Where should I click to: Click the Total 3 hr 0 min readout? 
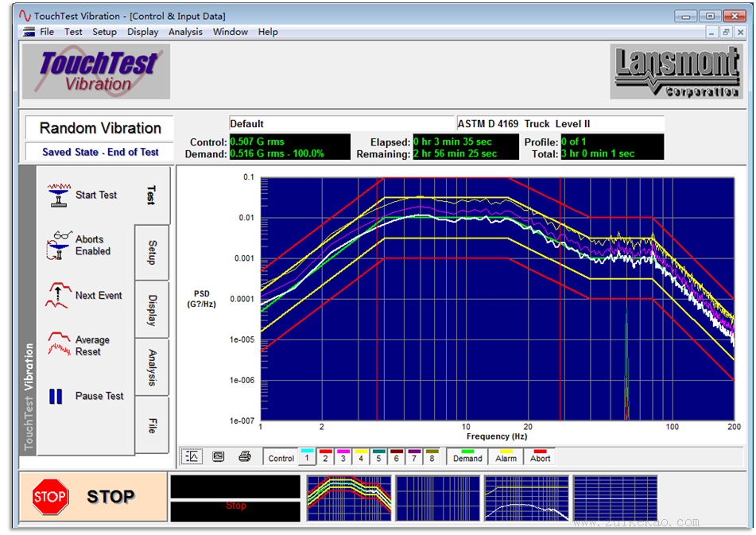(612, 153)
